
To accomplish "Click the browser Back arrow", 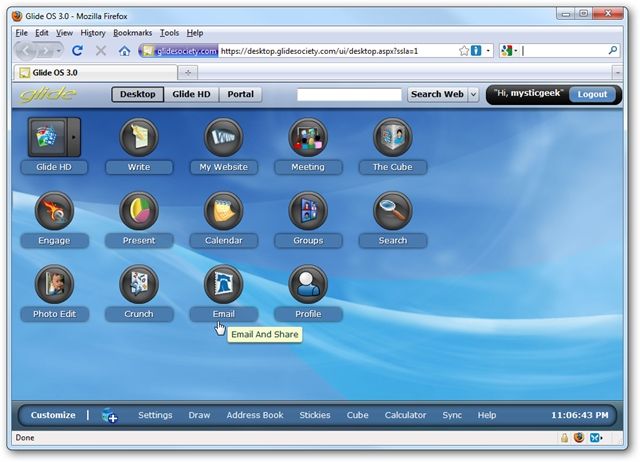I will pyautogui.click(x=27, y=51).
